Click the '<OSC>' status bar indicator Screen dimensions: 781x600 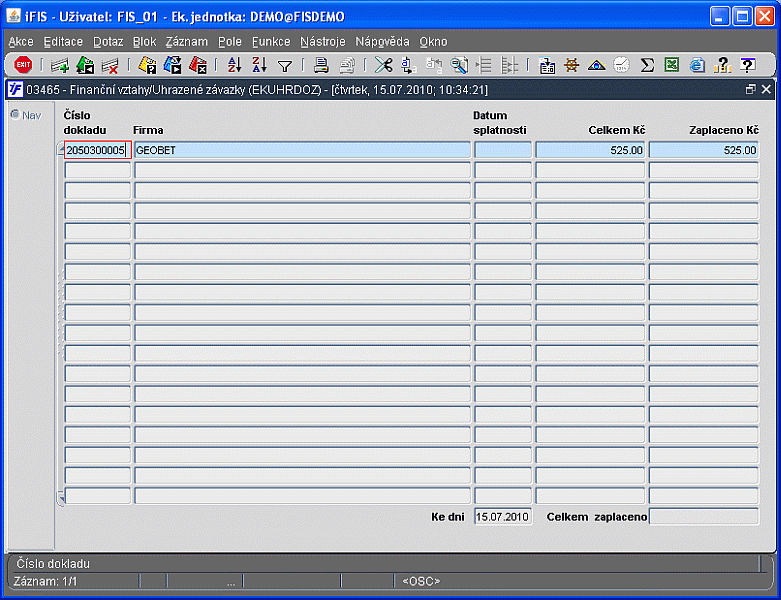click(x=421, y=581)
